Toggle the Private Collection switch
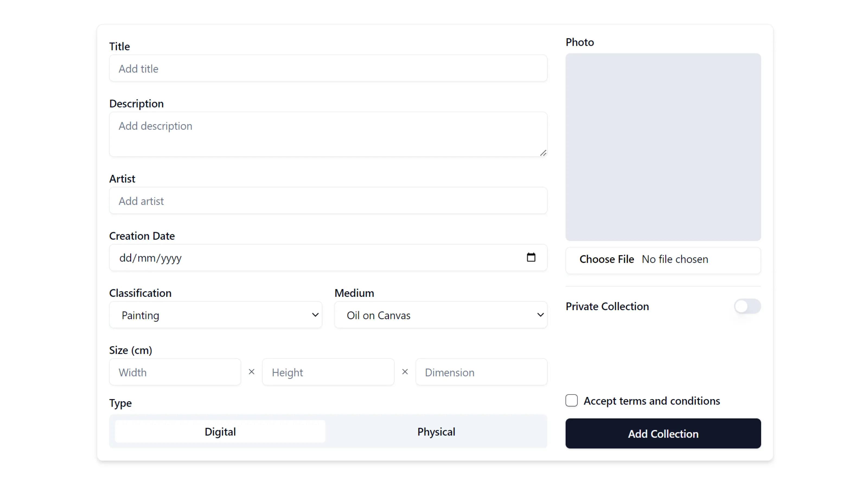Viewport: 868px width, 488px height. click(747, 306)
